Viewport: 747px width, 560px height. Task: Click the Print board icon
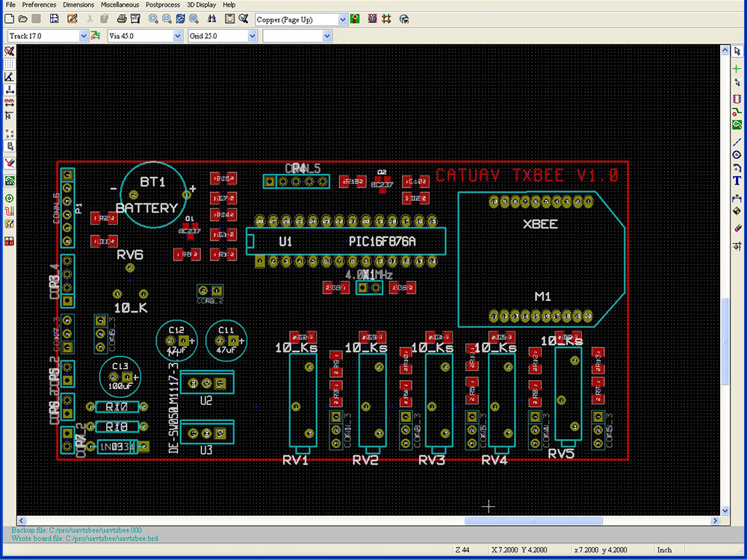pos(122,19)
